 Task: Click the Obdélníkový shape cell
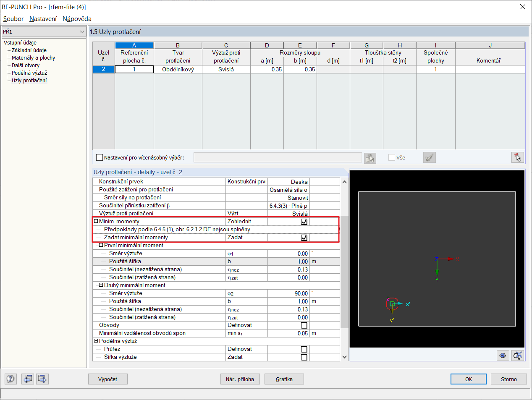point(178,69)
